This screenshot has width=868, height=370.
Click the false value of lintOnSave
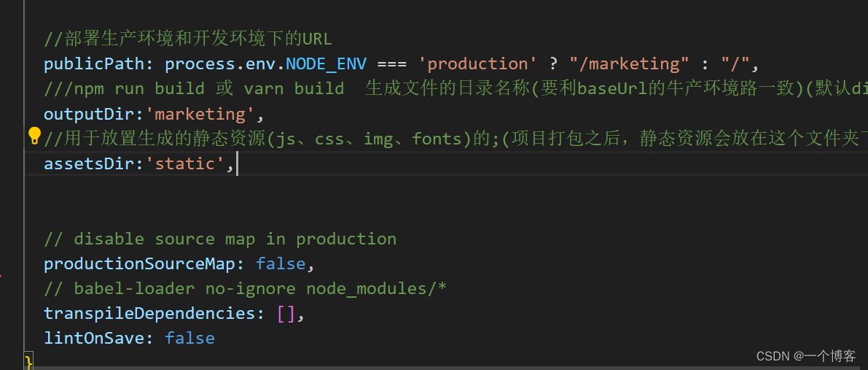190,339
